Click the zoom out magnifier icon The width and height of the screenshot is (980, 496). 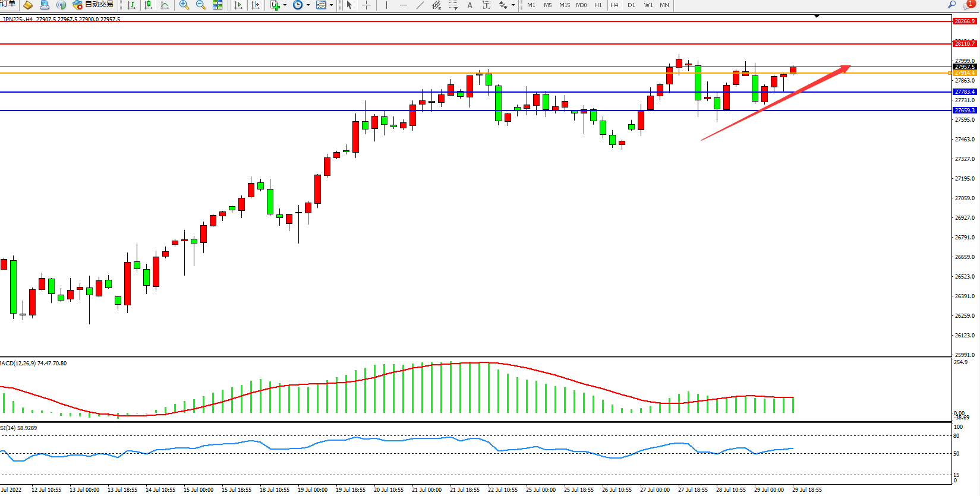click(201, 5)
